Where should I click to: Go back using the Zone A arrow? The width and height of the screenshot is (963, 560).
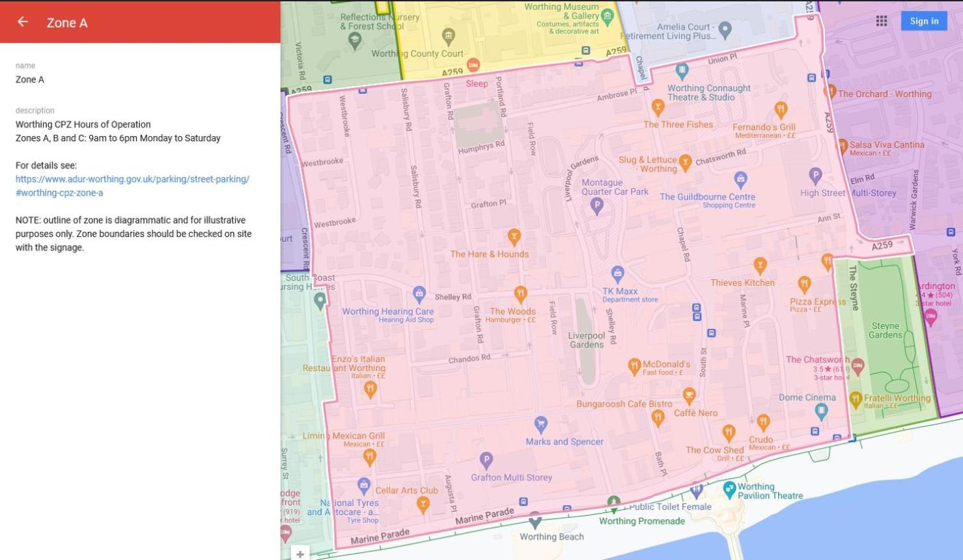23,21
